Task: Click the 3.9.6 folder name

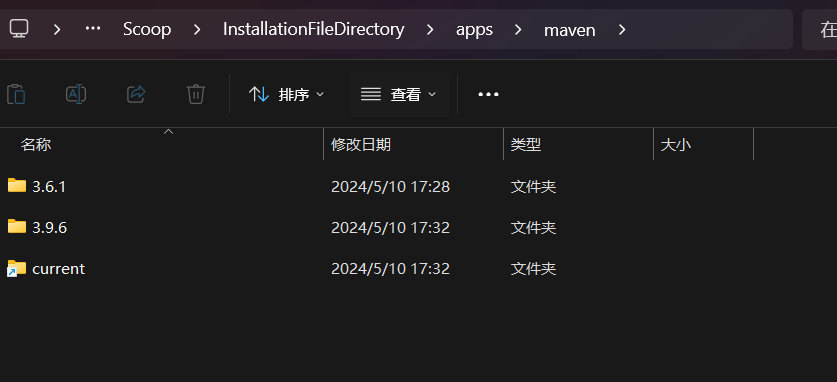Action: coord(50,228)
